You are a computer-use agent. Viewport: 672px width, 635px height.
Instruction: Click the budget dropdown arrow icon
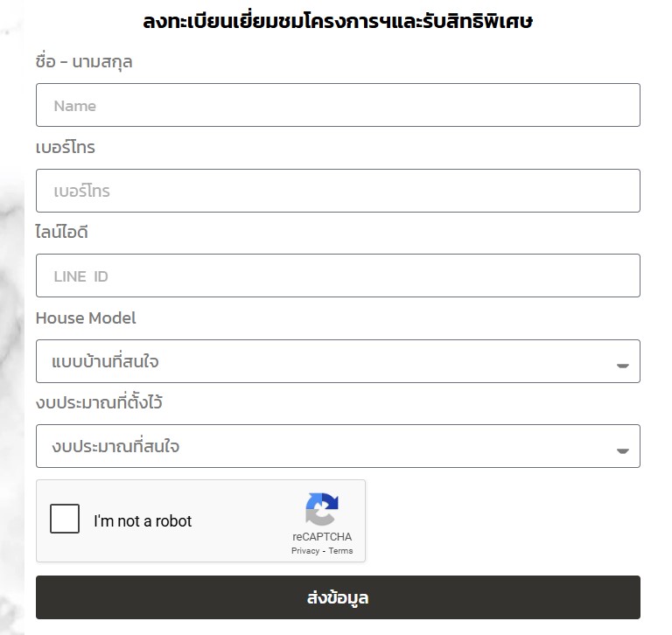(622, 450)
